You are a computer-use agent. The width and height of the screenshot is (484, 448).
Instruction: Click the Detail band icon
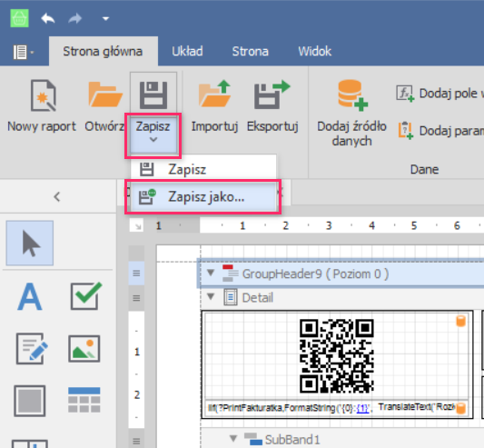point(231,297)
